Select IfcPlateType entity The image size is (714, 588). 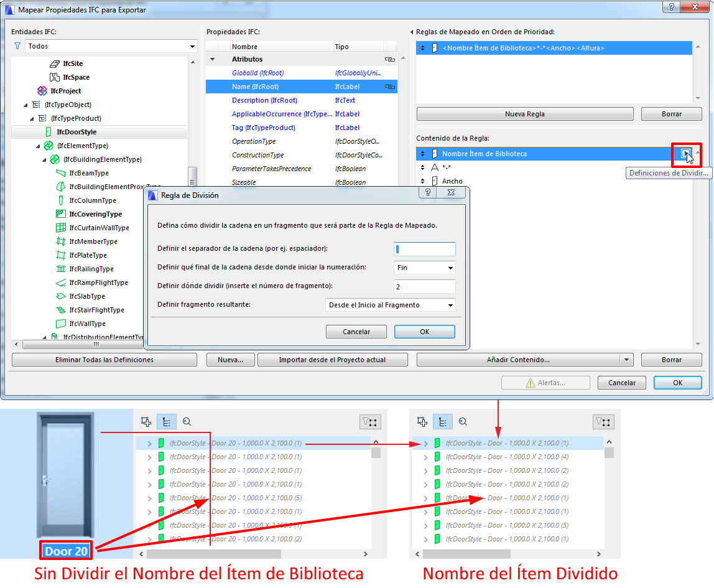point(88,255)
